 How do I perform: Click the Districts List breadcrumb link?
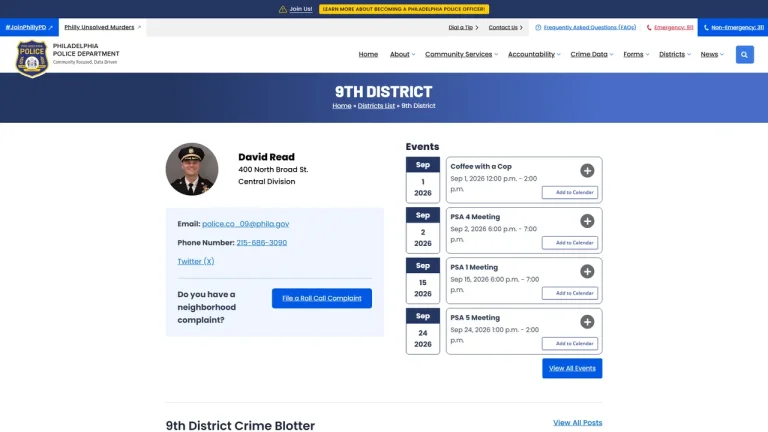[x=376, y=106]
